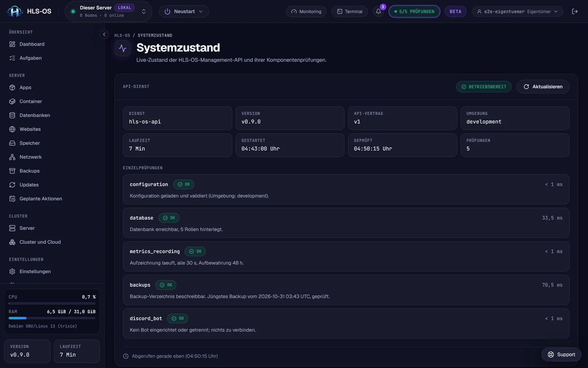Click the Betriebsbereit status badge
The width and height of the screenshot is (588, 368).
point(484,86)
